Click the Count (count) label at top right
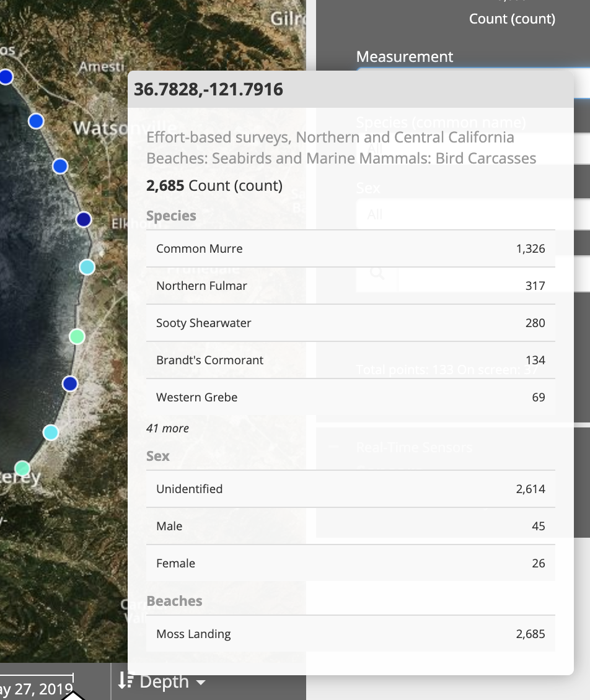The width and height of the screenshot is (590, 700). [512, 19]
